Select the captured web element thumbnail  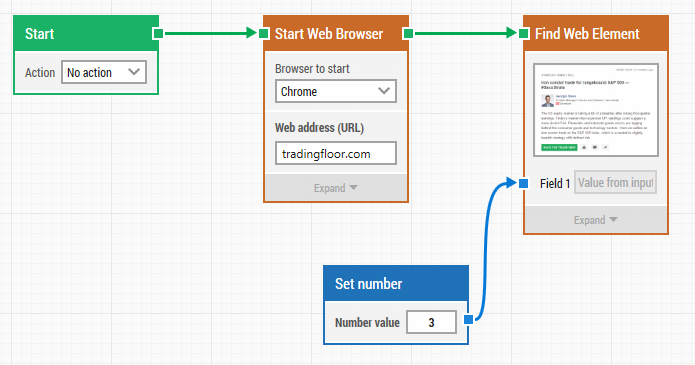coord(596,110)
